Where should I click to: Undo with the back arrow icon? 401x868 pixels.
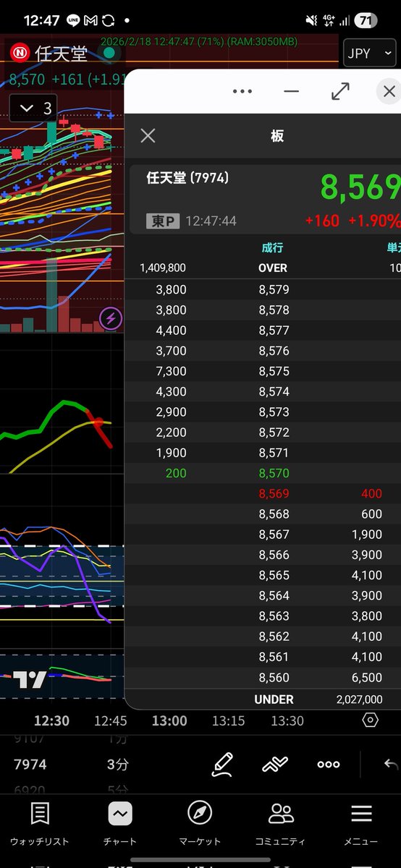tap(391, 764)
